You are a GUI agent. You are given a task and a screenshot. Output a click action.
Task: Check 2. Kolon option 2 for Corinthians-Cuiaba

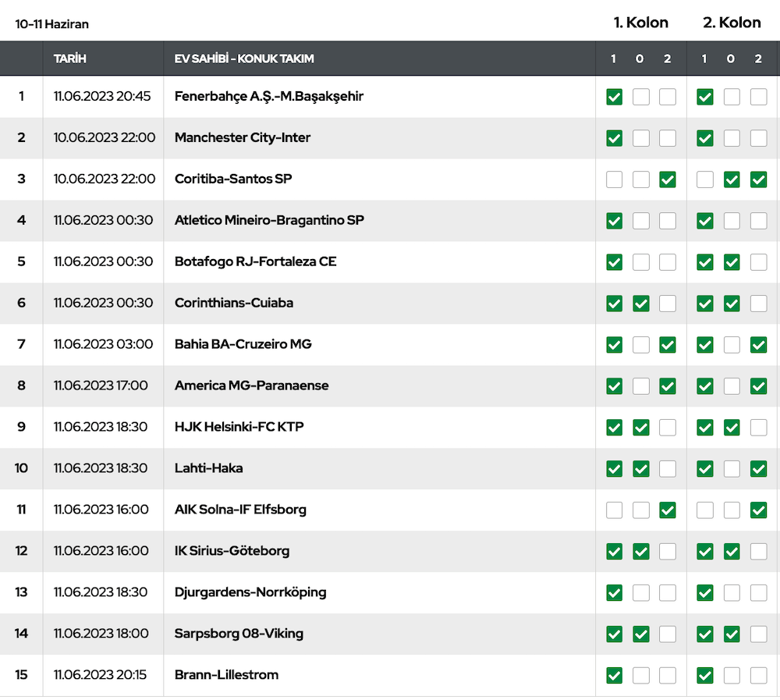[759, 304]
